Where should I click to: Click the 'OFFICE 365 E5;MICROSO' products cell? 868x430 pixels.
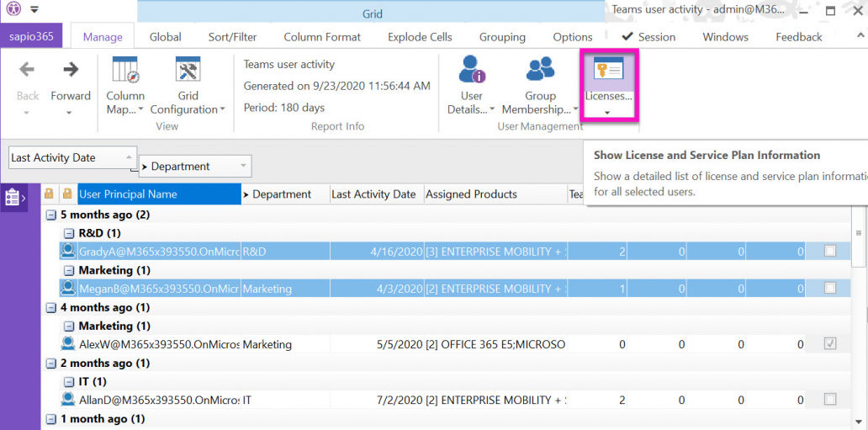click(x=495, y=344)
